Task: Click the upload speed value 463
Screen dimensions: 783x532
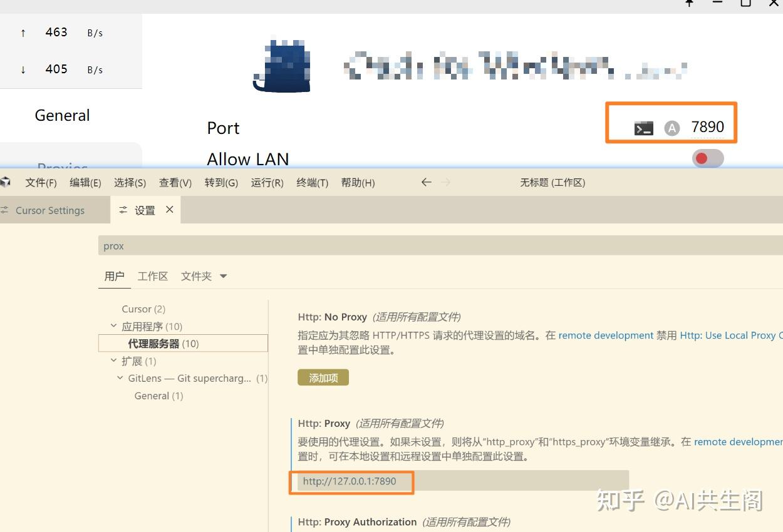Action: [x=56, y=32]
